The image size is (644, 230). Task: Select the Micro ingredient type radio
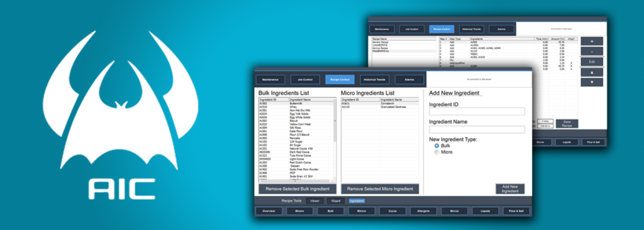(x=436, y=152)
